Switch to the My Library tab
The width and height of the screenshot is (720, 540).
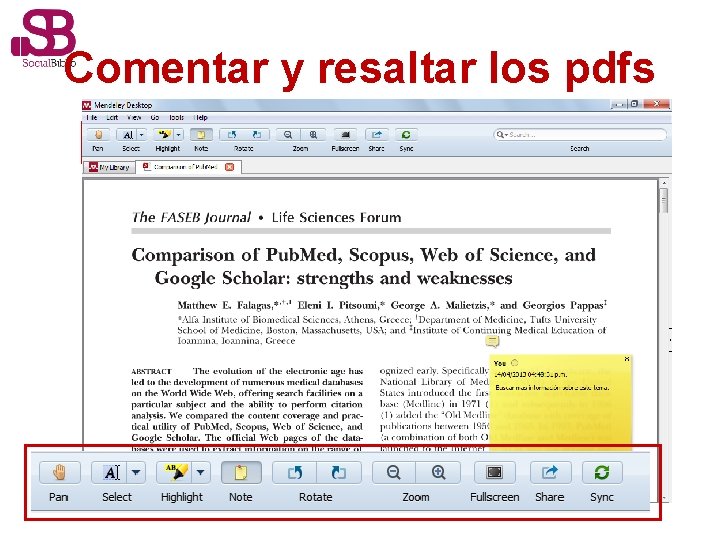pos(109,167)
